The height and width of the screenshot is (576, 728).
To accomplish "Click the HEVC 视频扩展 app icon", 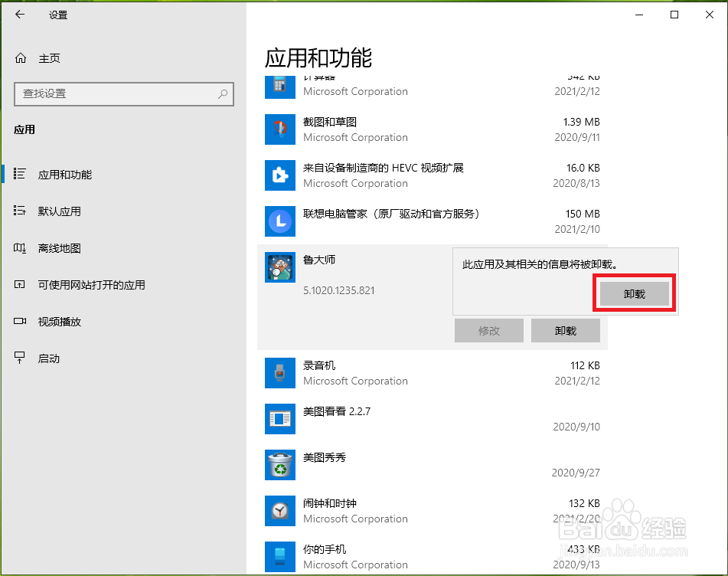I will point(280,175).
